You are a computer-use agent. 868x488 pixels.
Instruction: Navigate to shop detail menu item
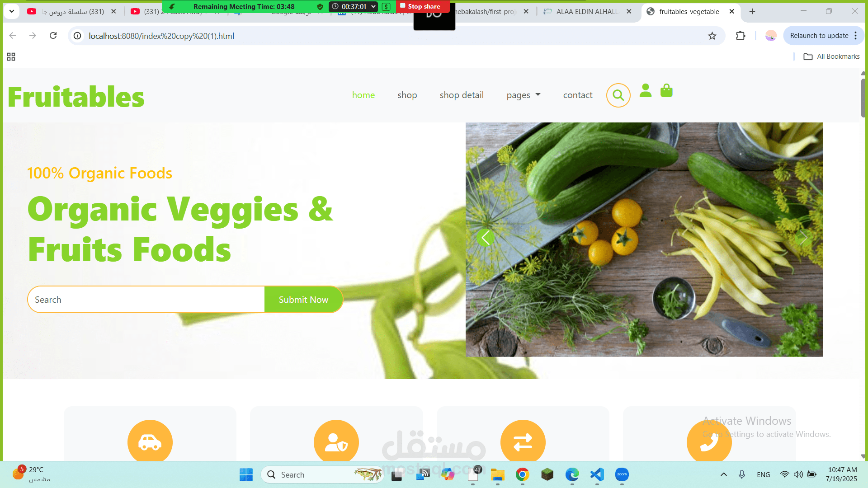[x=462, y=95]
